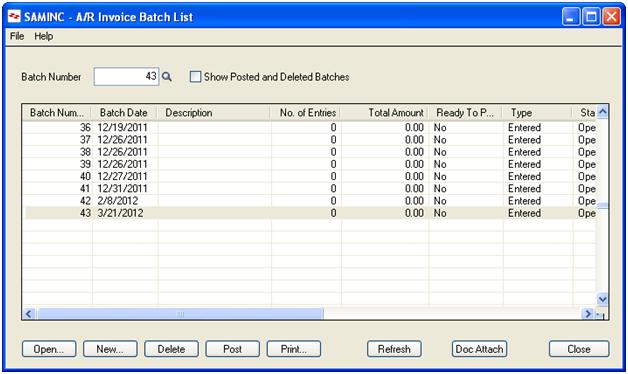Click the Open... button
This screenshot has height=374, width=628.
click(x=49, y=349)
